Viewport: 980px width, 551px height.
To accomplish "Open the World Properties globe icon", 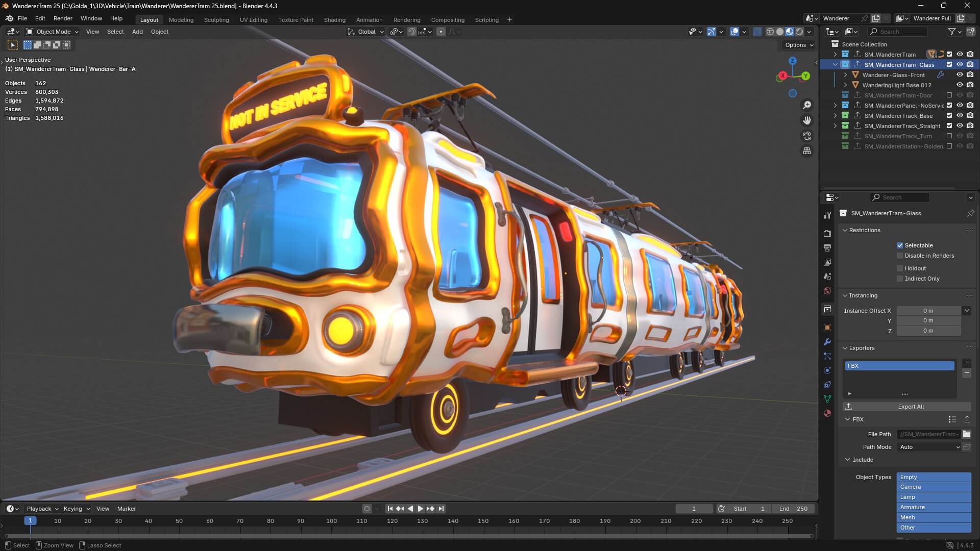I will (x=827, y=291).
